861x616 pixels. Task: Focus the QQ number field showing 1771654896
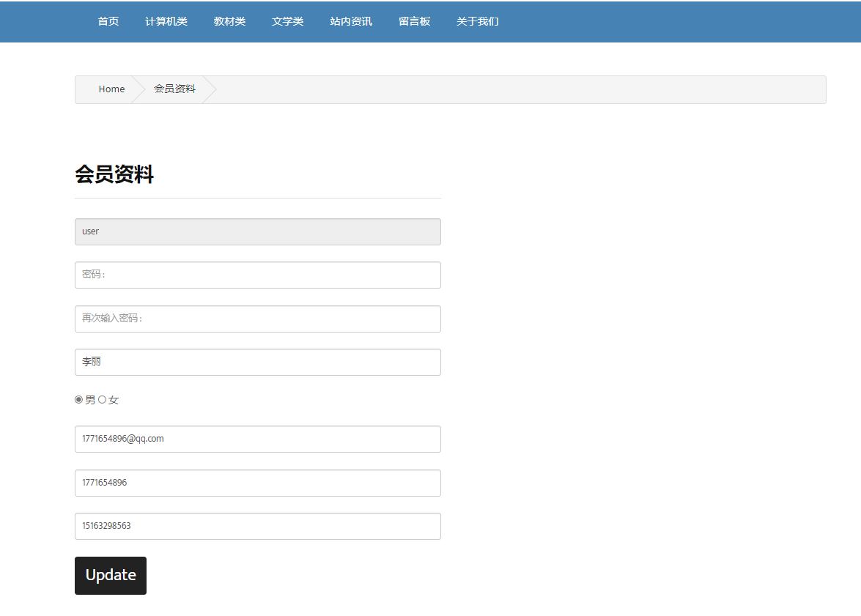click(x=257, y=483)
